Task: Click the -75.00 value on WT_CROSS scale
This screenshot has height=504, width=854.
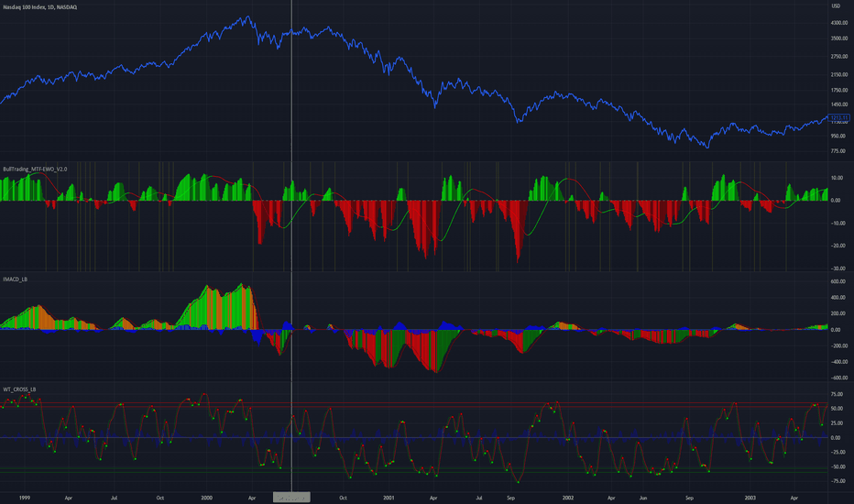Action: coord(838,481)
